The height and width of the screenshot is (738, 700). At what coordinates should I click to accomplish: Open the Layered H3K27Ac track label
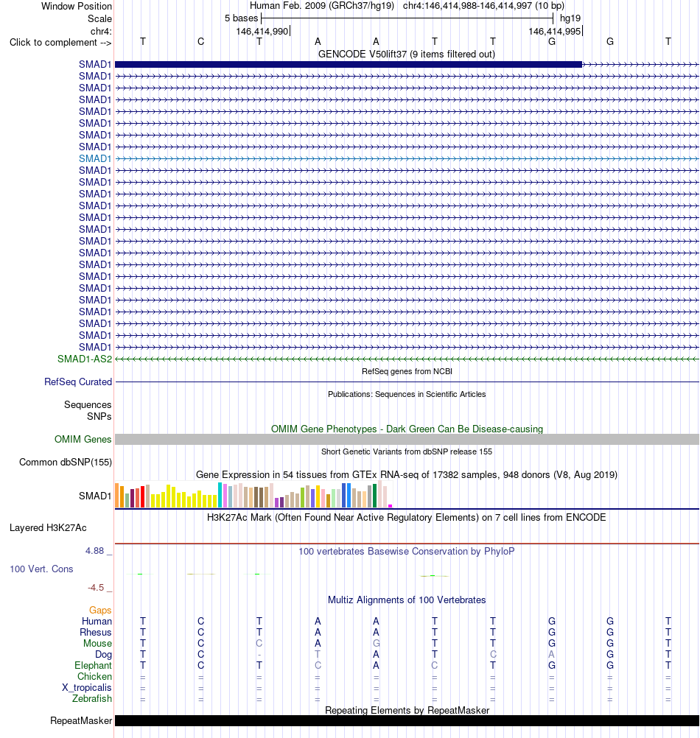pyautogui.click(x=48, y=527)
